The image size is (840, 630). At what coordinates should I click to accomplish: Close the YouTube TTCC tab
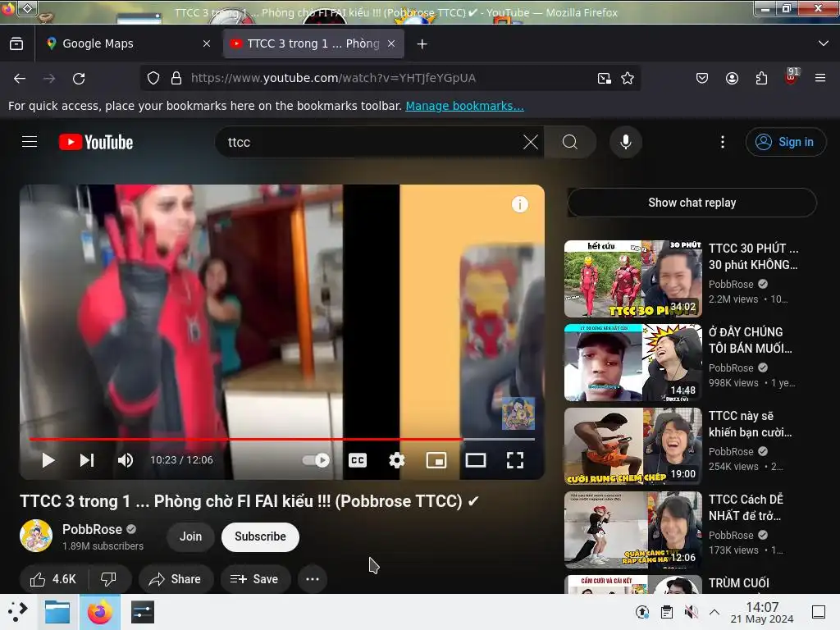point(391,44)
